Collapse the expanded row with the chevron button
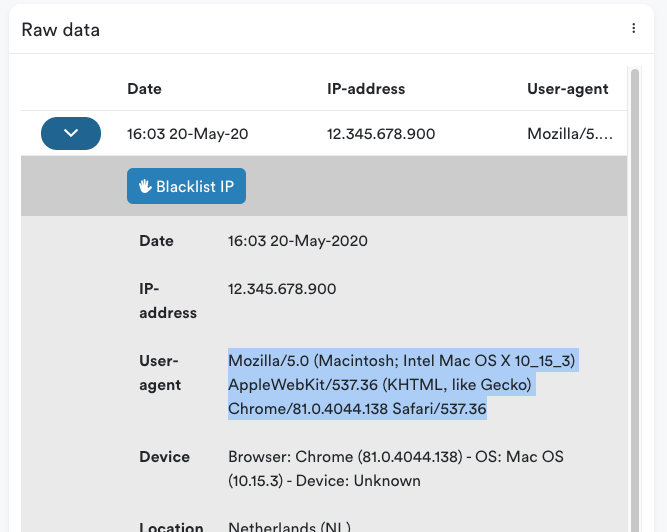 tap(71, 134)
